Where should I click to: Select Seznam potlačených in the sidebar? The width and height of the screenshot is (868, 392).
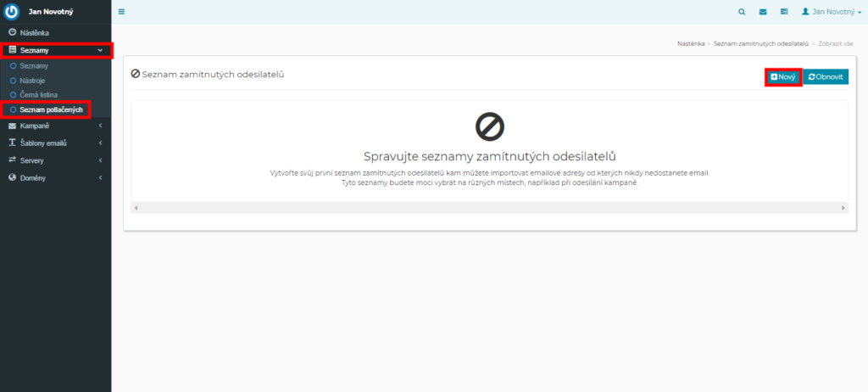tap(51, 109)
